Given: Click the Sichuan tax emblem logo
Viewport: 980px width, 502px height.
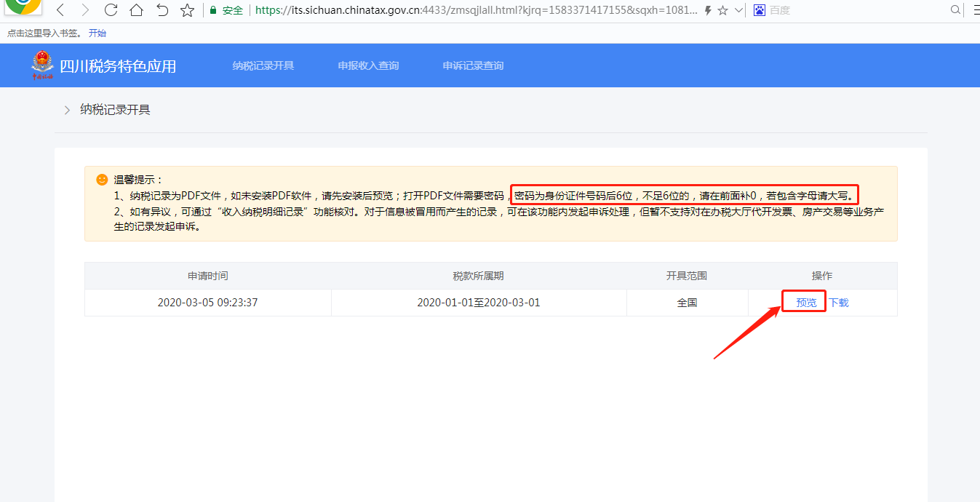Looking at the screenshot, I should pyautogui.click(x=42, y=65).
